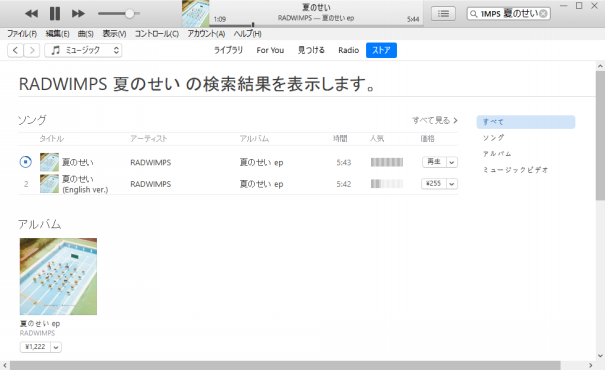Viewport: 605px width, 370px height.
Task: Click elapsed time 1:09 in player
Action: point(220,19)
